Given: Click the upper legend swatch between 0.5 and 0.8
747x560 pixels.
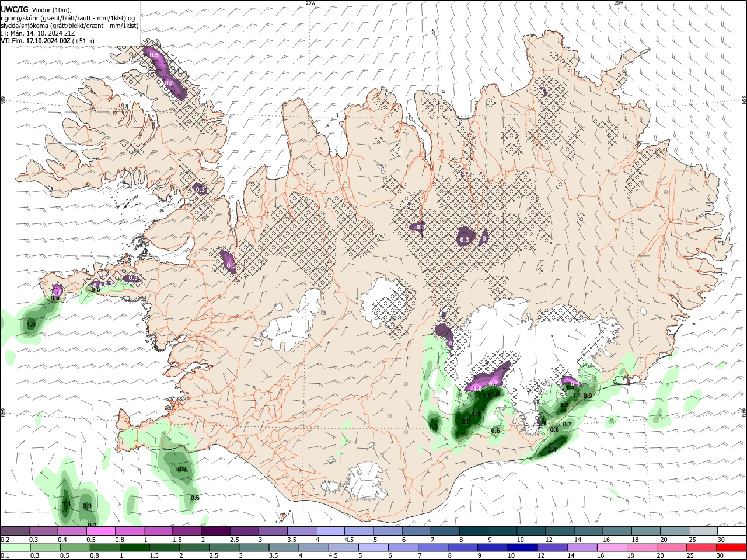Looking at the screenshot, I should coord(100,531).
